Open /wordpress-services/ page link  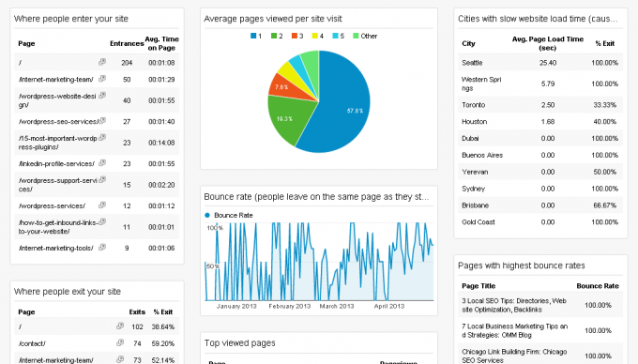pos(52,205)
